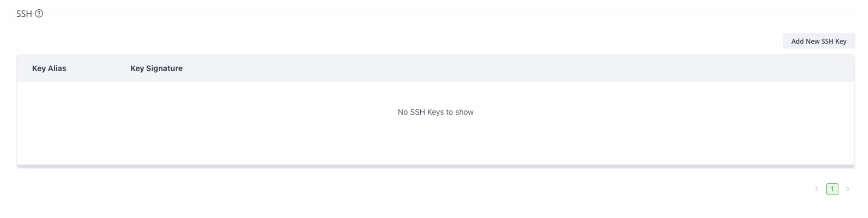Click the No SSH Keys to show text

pos(435,112)
